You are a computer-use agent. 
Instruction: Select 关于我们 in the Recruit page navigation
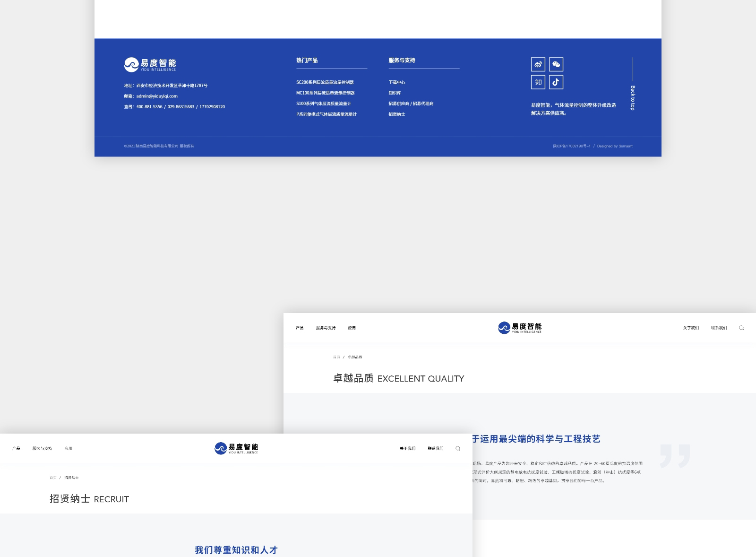pyautogui.click(x=407, y=448)
